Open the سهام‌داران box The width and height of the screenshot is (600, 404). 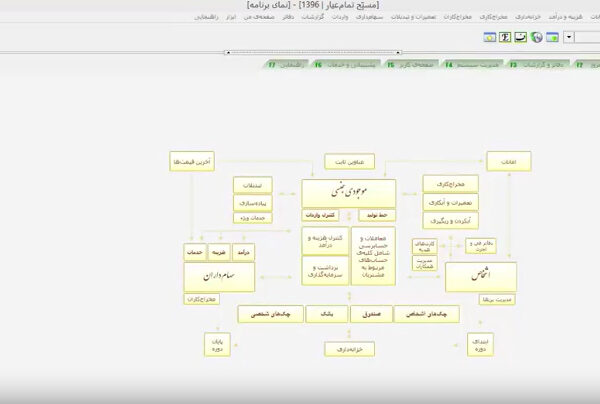click(219, 277)
